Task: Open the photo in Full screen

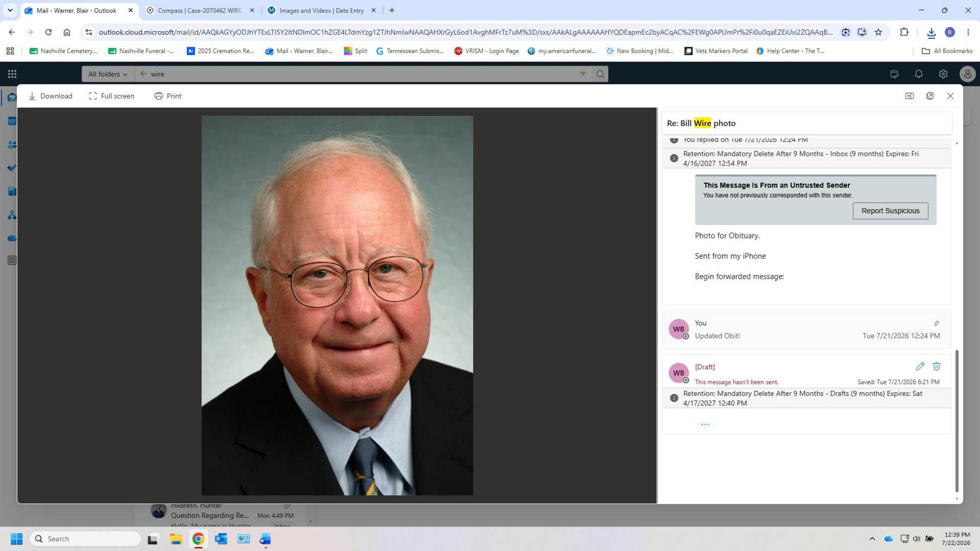Action: click(112, 96)
